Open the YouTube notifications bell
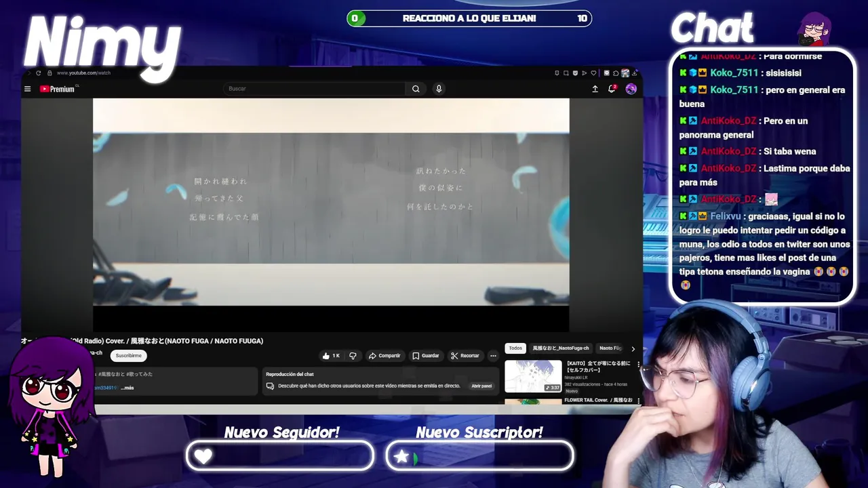 tap(612, 89)
